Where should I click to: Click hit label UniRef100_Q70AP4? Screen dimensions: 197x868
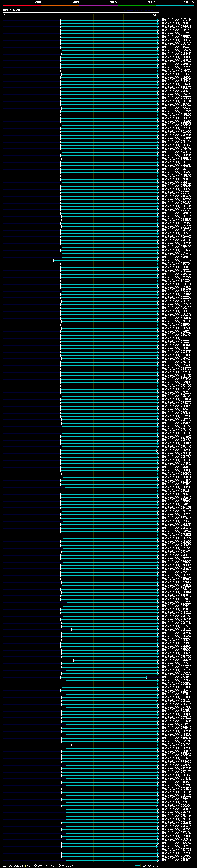[177, 50]
